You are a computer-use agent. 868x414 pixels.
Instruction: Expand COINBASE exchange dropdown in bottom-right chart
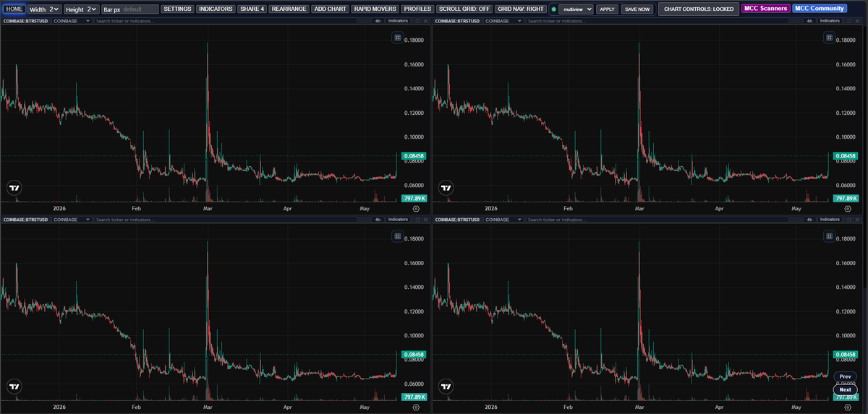tap(503, 219)
